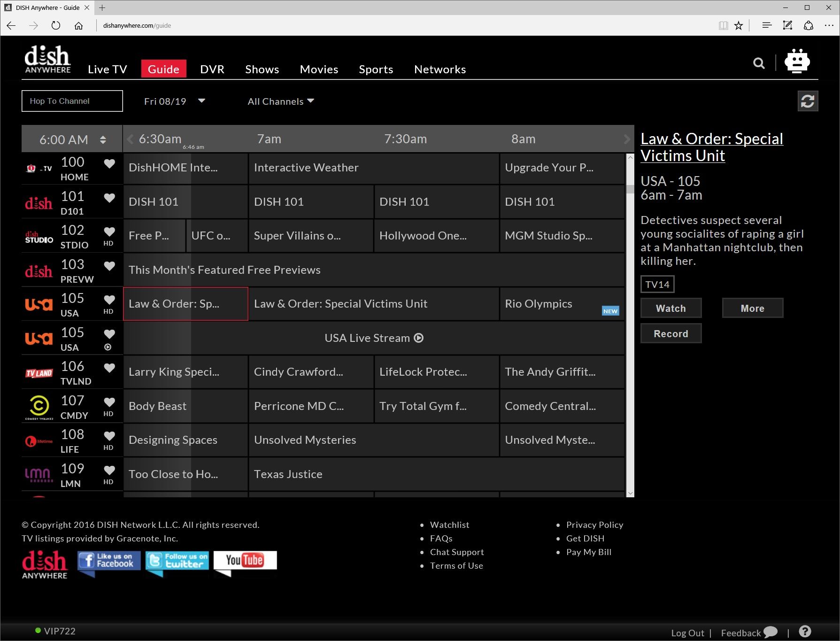
Task: Open the 6:00 AM time selector
Action: pyautogui.click(x=72, y=139)
